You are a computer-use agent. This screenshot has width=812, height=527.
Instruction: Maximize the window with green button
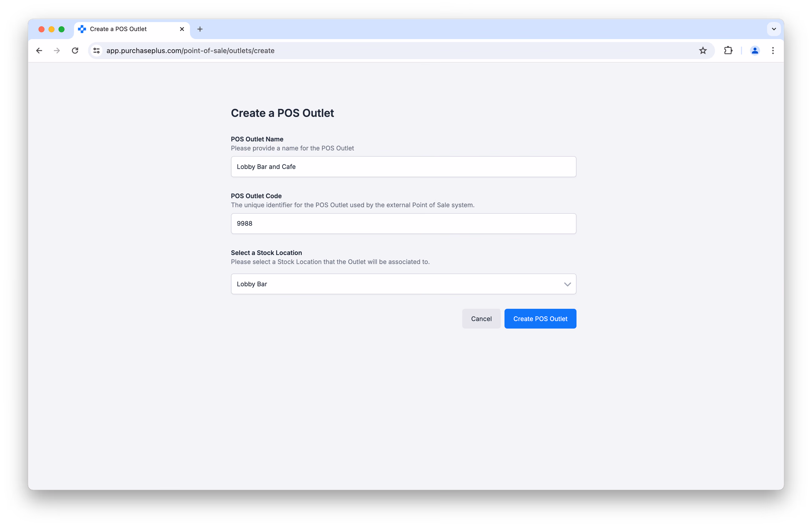62,29
